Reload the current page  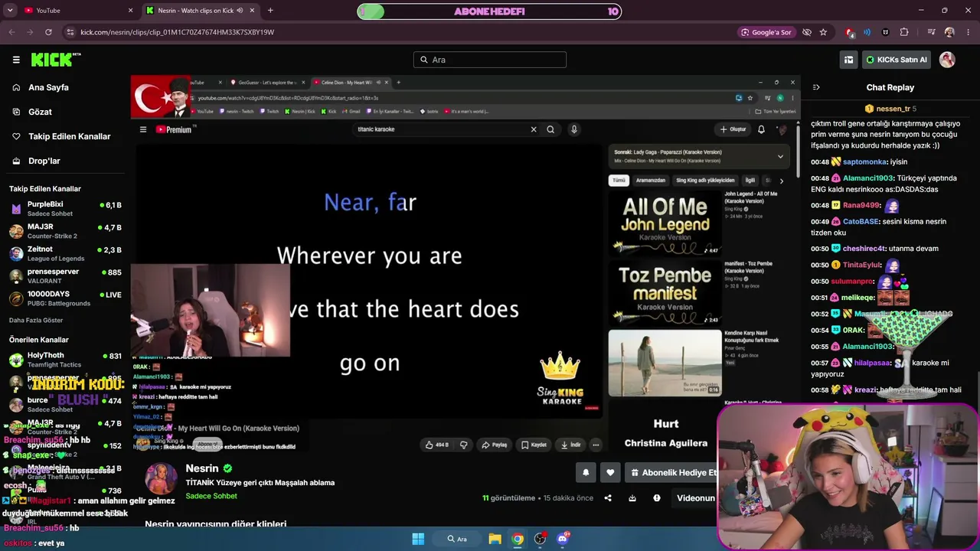(x=49, y=32)
